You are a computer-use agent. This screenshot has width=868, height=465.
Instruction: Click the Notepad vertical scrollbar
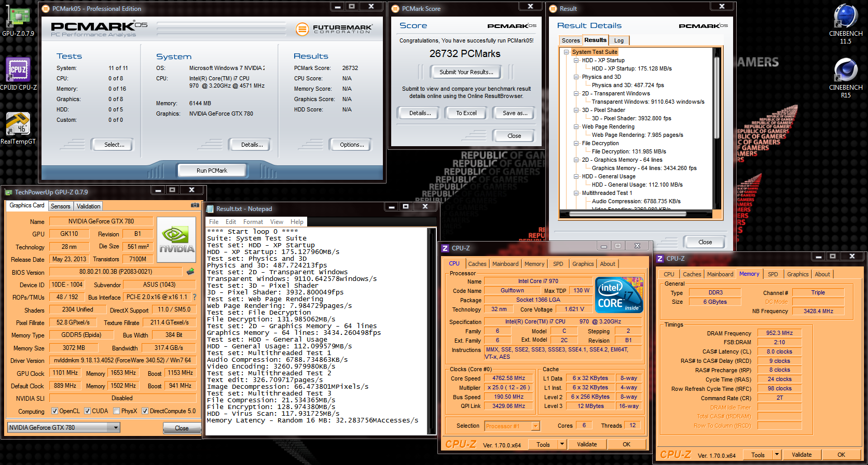coord(431,331)
